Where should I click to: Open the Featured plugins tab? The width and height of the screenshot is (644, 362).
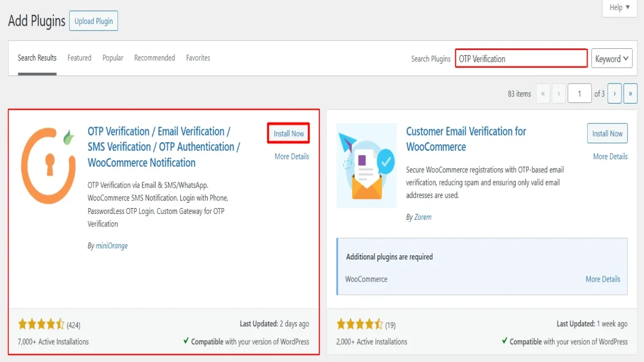pyautogui.click(x=79, y=58)
